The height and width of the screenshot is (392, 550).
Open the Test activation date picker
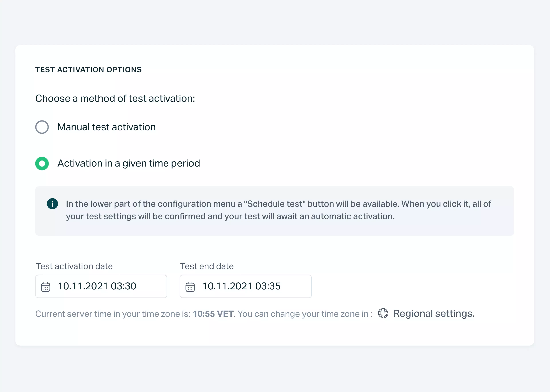(101, 286)
